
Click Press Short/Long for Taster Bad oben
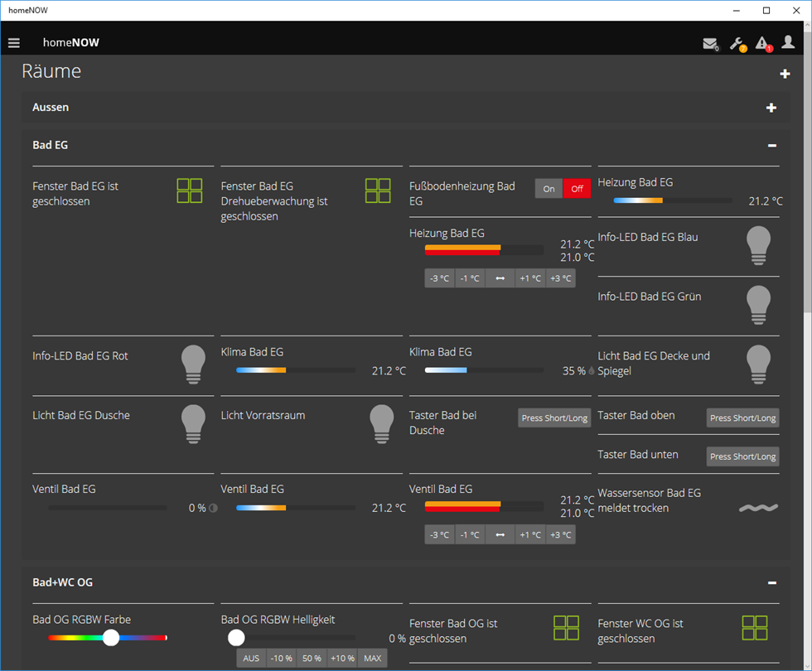click(x=743, y=418)
